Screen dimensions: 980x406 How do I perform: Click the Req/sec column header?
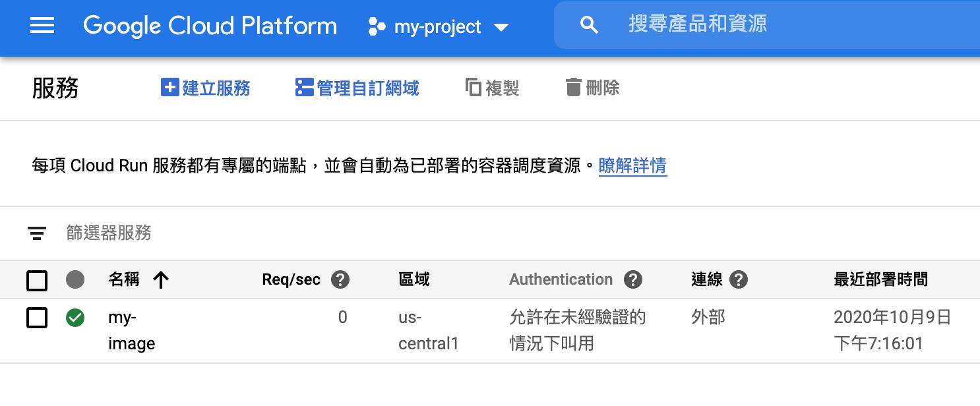[x=291, y=279]
